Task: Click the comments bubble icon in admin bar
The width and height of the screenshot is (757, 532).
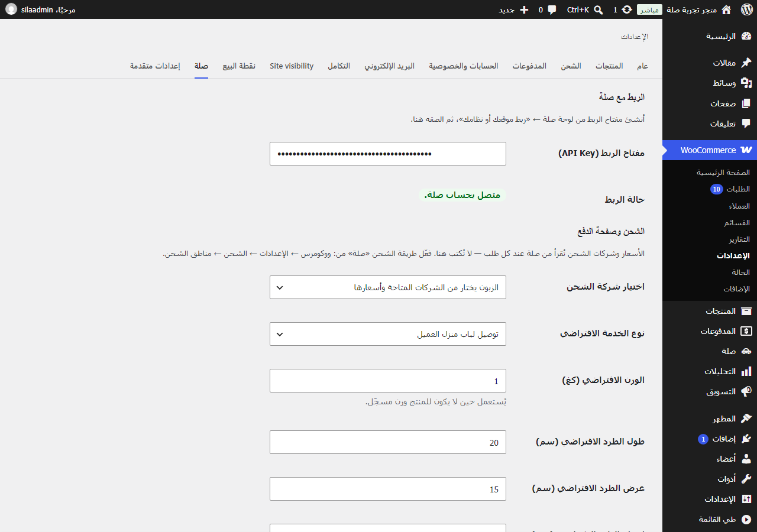Action: [552, 9]
